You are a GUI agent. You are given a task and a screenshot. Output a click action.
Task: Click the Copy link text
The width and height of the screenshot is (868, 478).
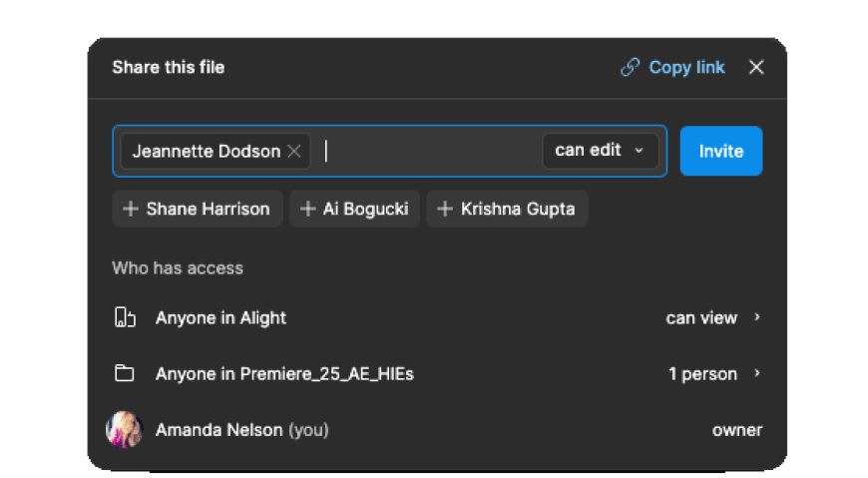pos(686,68)
